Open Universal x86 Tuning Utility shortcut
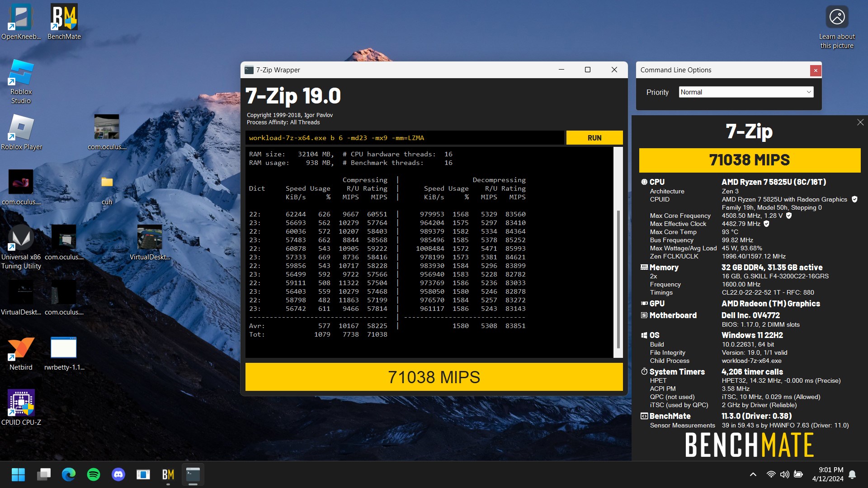Screen dimensions: 868x488 click(21, 247)
